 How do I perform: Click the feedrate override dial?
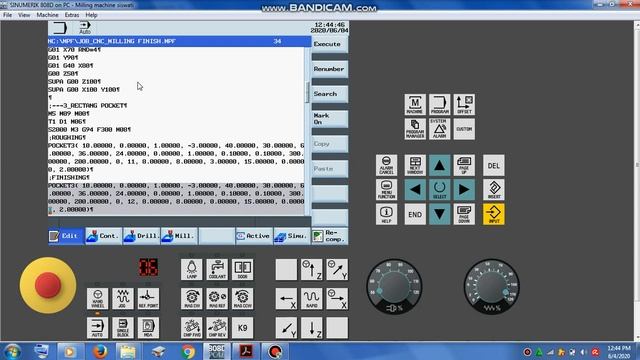pyautogui.click(x=491, y=287)
